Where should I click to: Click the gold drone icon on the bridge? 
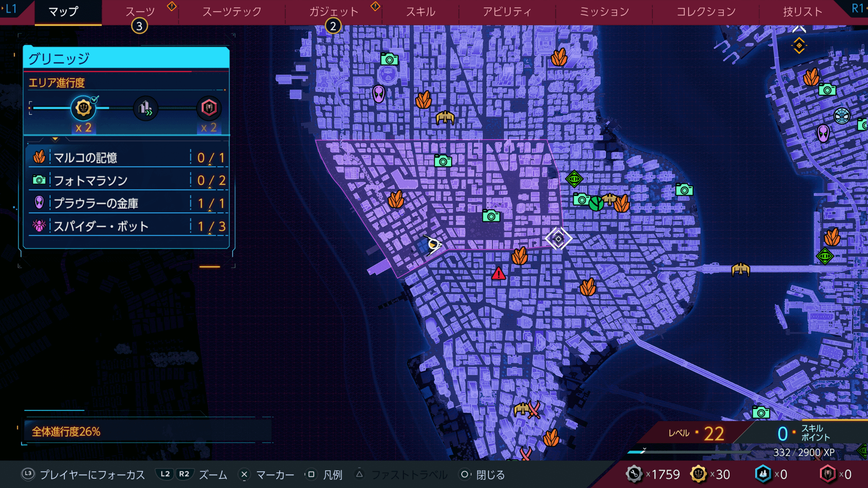tap(741, 270)
